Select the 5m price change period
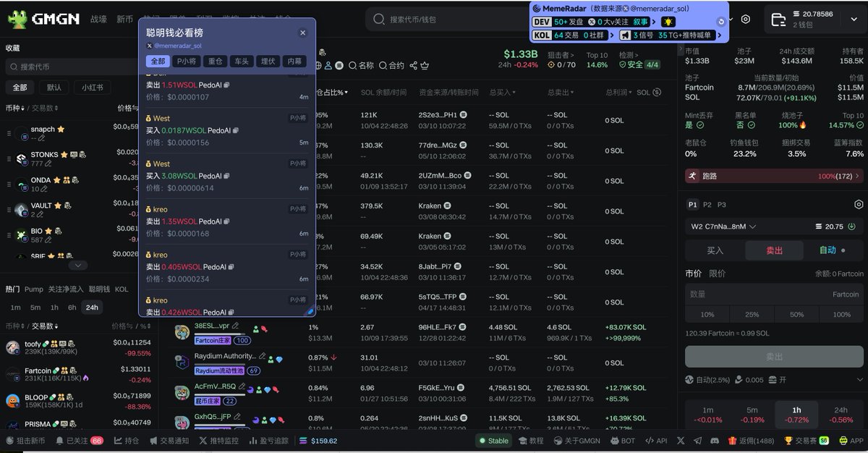This screenshot has height=453, width=868. pyautogui.click(x=752, y=415)
